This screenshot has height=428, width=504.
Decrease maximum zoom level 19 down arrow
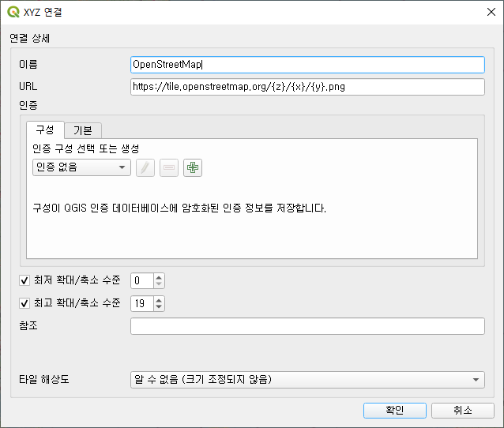click(x=159, y=307)
